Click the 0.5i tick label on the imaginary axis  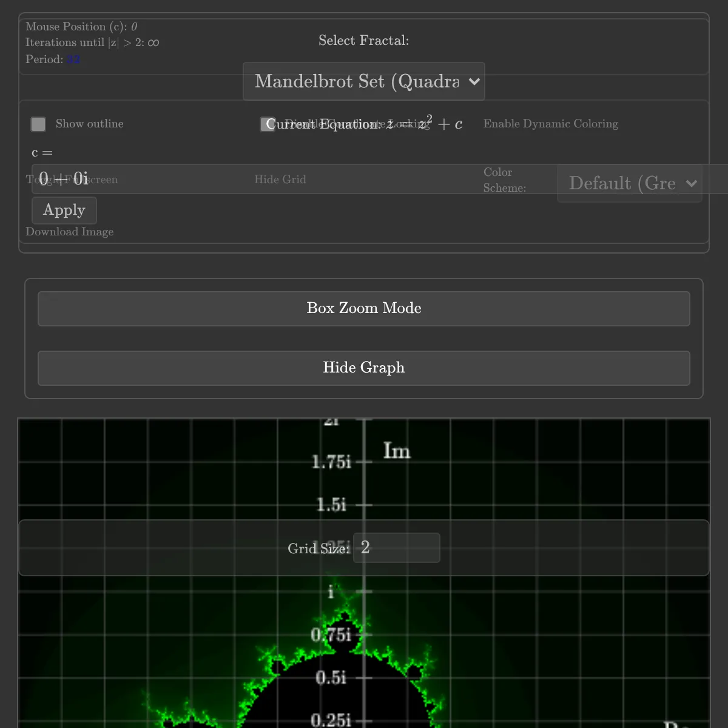[331, 678]
